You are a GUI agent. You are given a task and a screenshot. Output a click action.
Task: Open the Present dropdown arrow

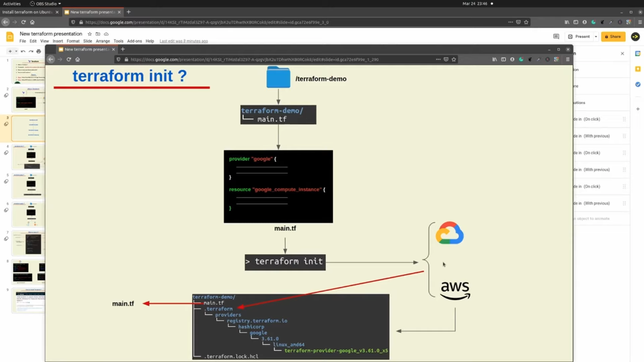pos(596,36)
